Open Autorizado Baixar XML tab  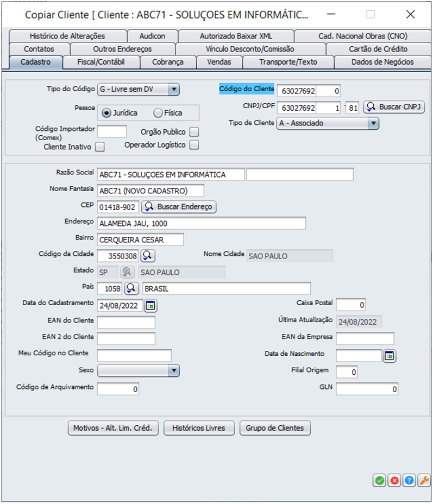(x=236, y=36)
